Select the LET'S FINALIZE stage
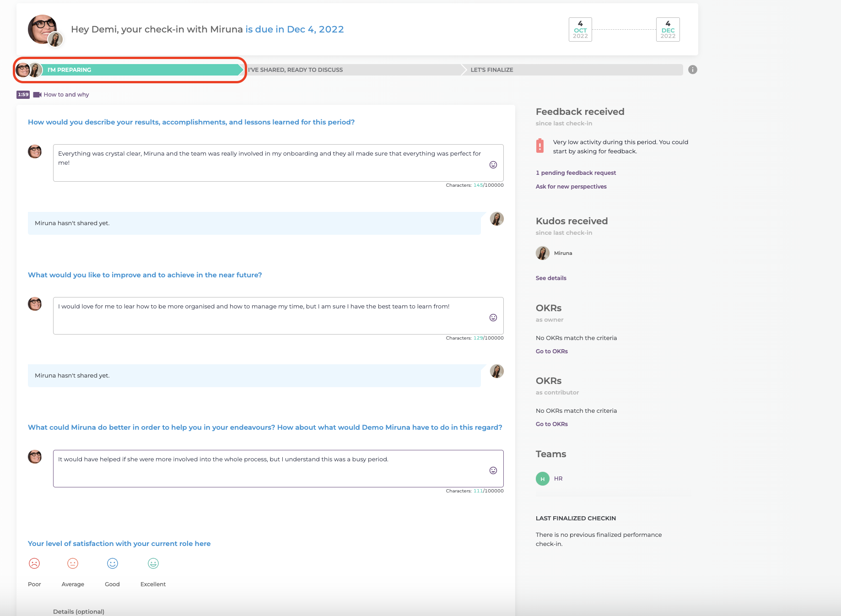The image size is (841, 616). 572,70
